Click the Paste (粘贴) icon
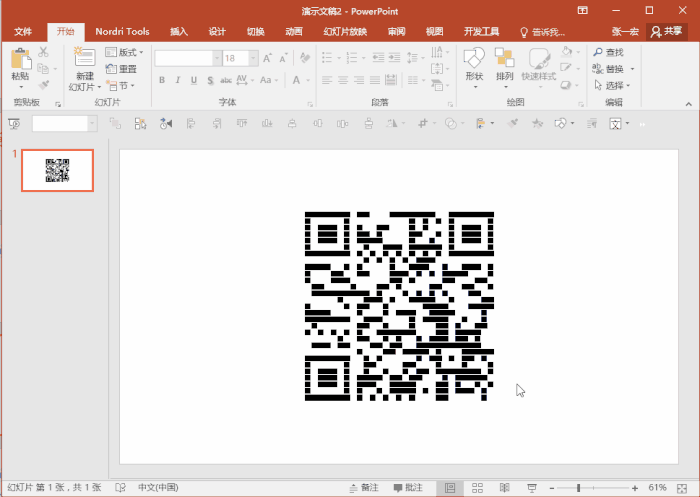 coord(20,59)
